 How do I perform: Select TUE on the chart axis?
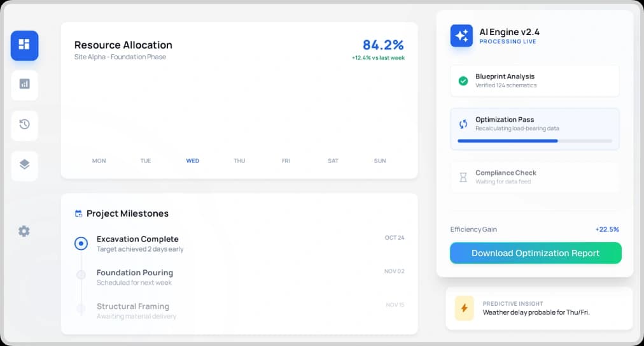[x=146, y=161]
